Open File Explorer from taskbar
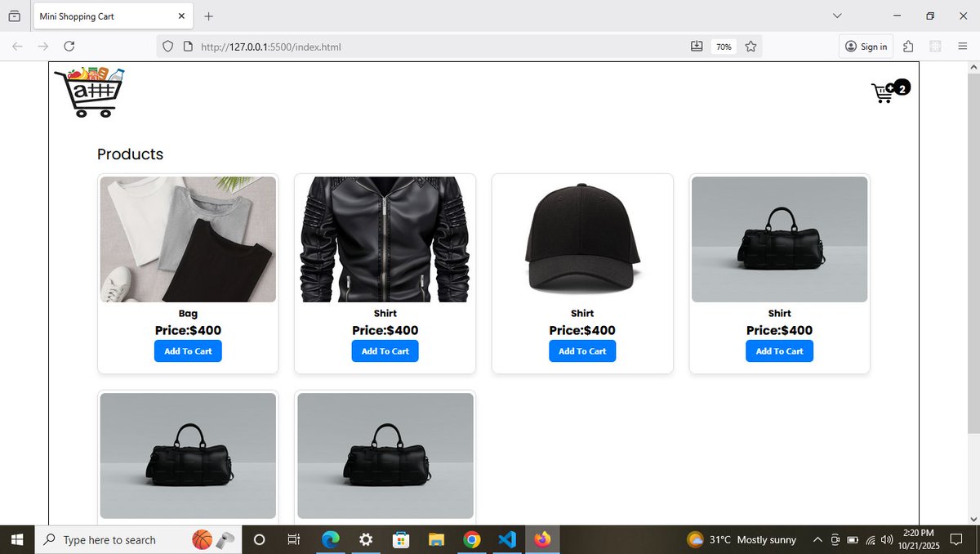 (x=436, y=540)
